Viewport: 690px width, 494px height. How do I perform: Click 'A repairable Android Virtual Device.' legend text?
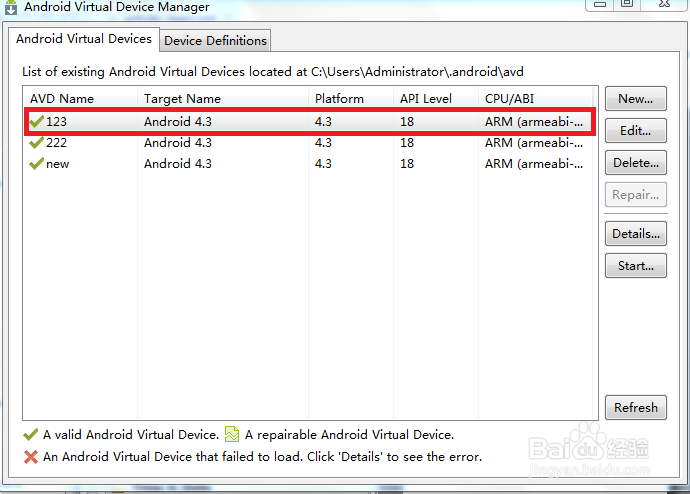[349, 435]
